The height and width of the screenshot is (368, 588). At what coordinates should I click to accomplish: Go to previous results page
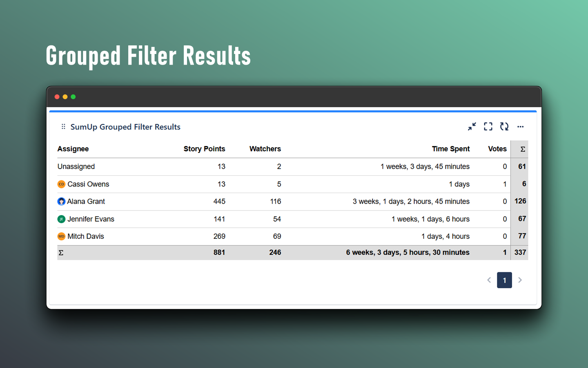point(489,280)
